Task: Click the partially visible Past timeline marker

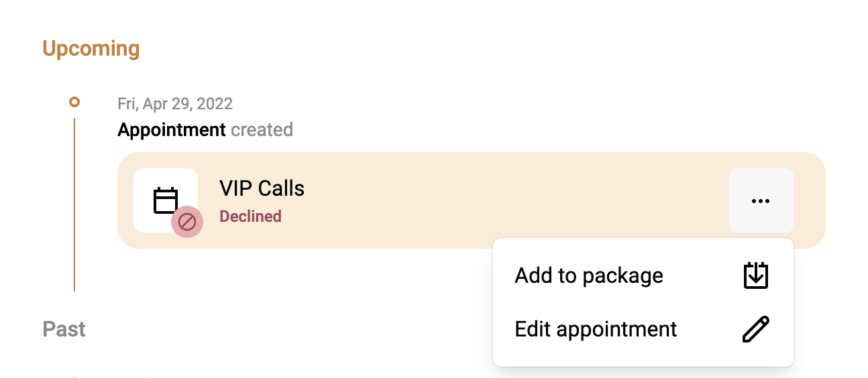Action: 74,377
